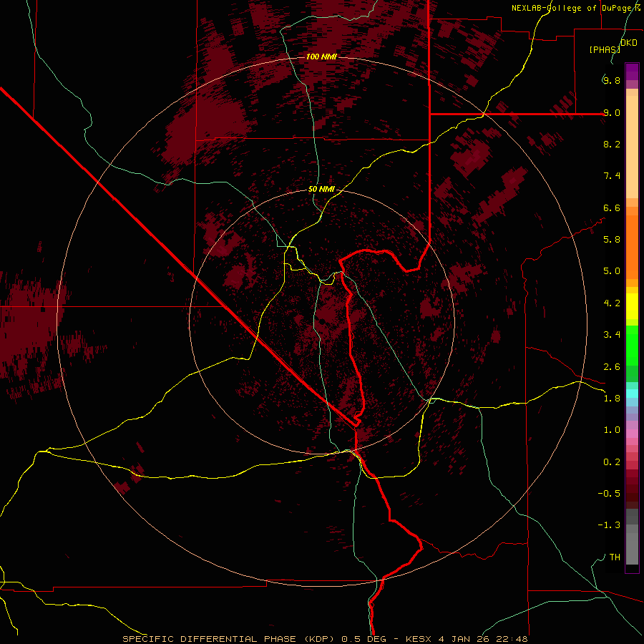Click the 0.2 value on color scale
This screenshot has height=644, width=644.
(x=612, y=462)
